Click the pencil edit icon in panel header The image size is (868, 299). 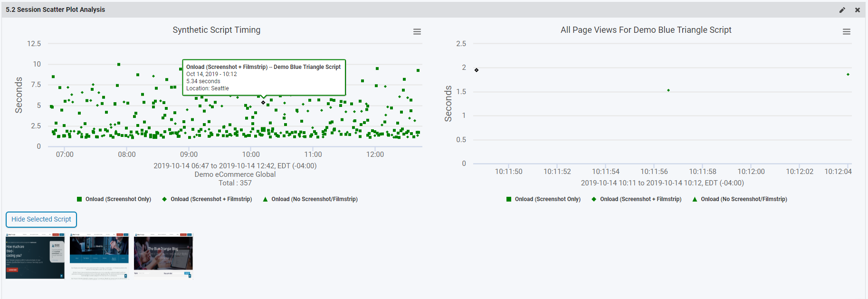pos(842,10)
